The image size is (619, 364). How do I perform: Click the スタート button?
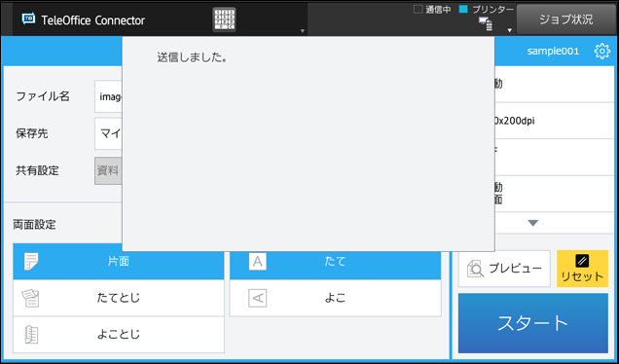coord(533,323)
